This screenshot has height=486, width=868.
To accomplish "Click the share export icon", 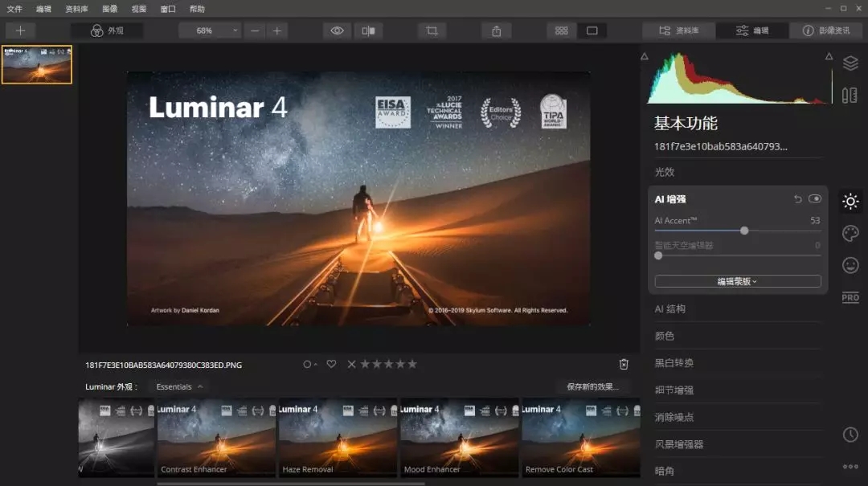I will 497,31.
